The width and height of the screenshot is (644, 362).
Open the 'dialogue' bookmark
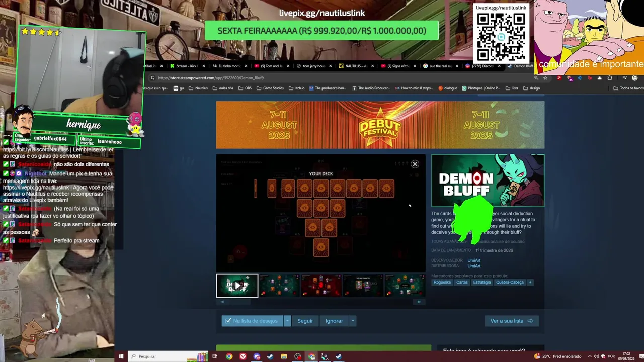448,88
